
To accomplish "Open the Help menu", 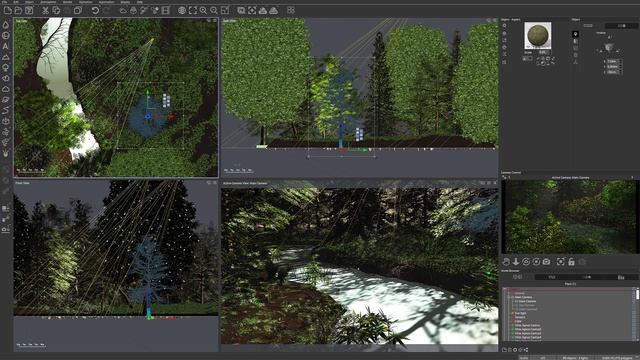I will click(x=140, y=2).
